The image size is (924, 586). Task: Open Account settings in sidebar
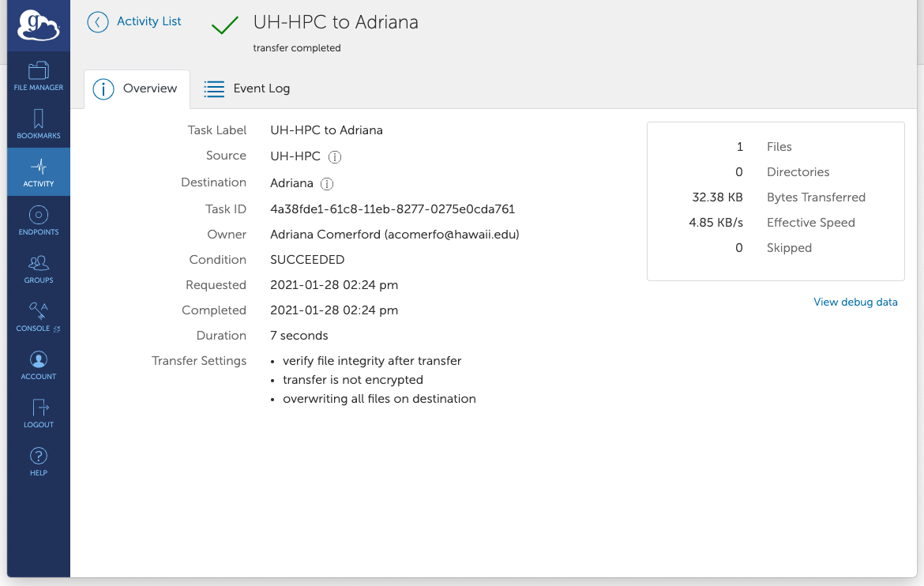(x=39, y=365)
